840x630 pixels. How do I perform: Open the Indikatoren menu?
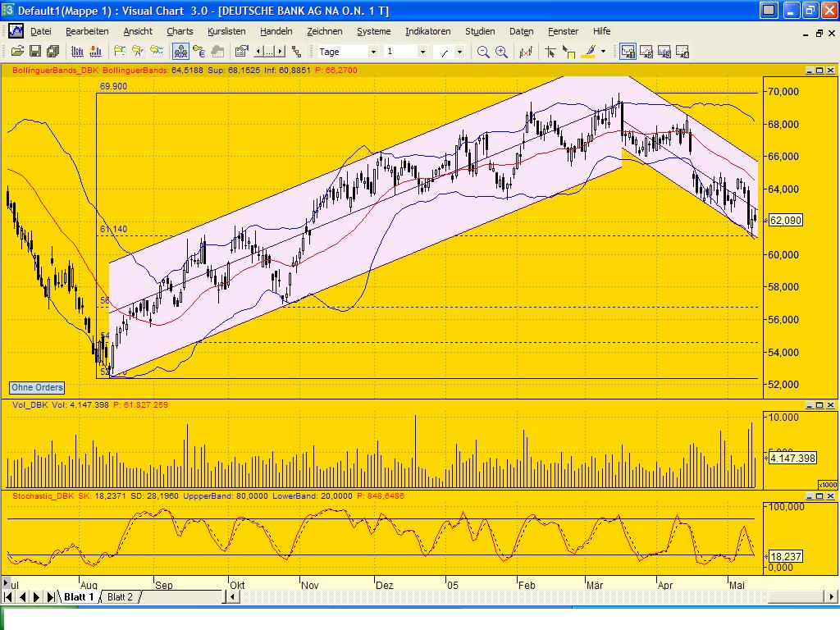point(428,31)
